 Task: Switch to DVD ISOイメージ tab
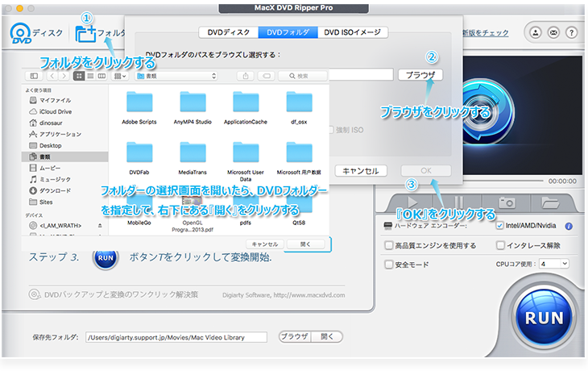353,33
